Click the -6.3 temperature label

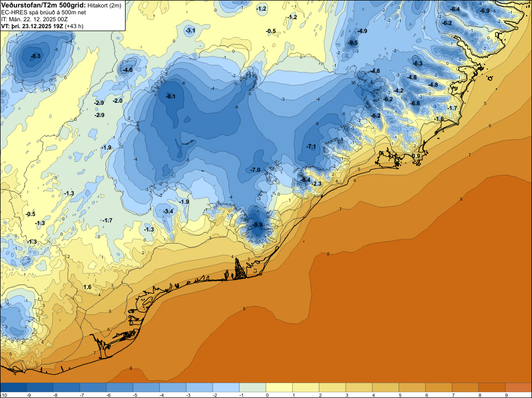(418, 63)
